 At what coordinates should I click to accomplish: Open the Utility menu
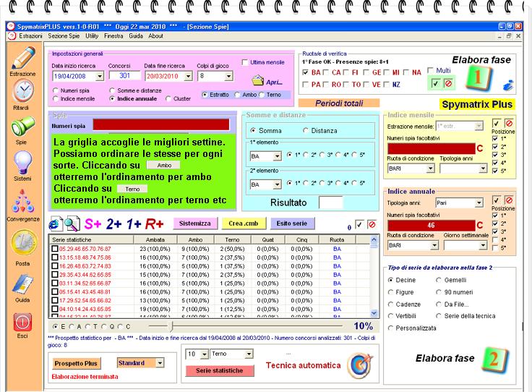coord(92,36)
